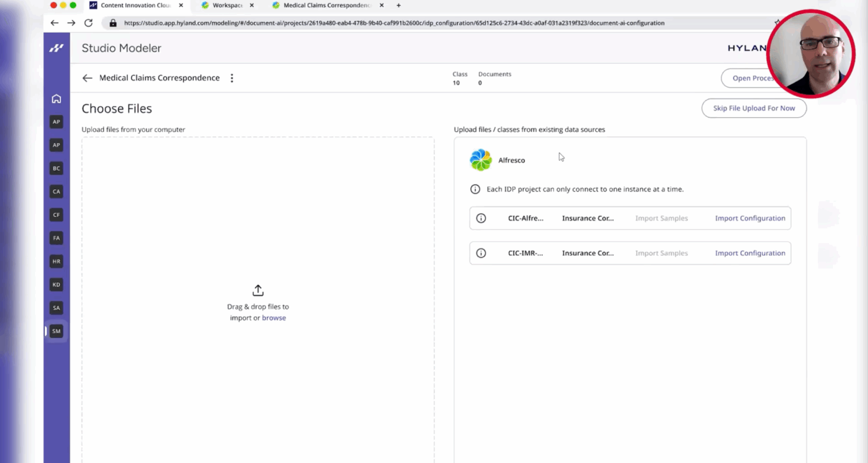The image size is (868, 463).
Task: Click Import Configuration for CIC-IMR-... row
Action: [750, 253]
